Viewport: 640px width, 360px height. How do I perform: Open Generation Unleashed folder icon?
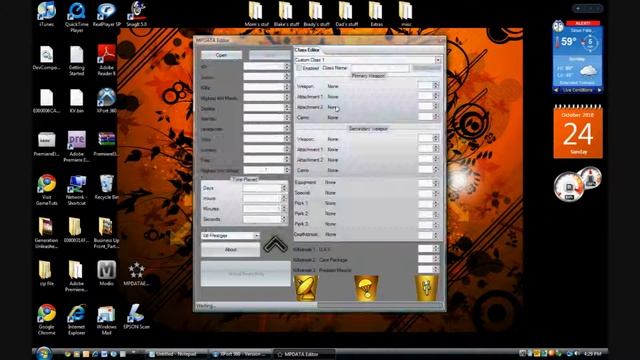coord(47,233)
